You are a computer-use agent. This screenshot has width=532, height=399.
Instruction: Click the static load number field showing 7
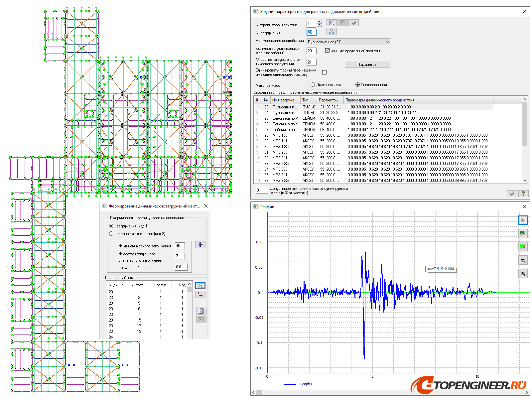(x=180, y=256)
